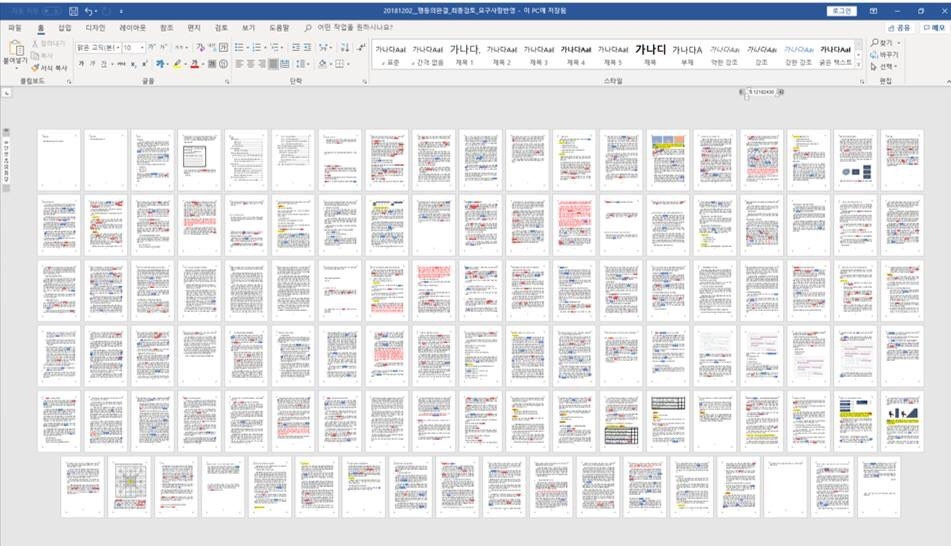
Task: Apply the 표준 normal style
Action: point(391,55)
